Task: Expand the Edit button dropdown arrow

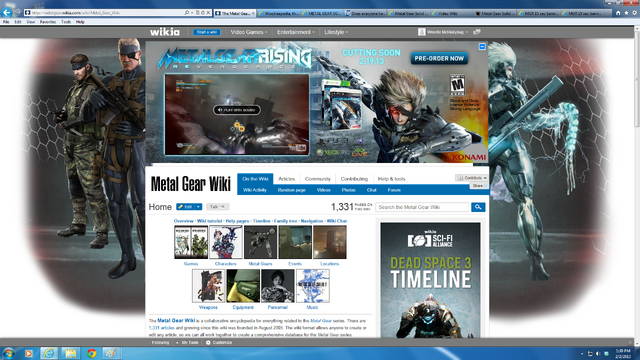Action: tap(198, 207)
